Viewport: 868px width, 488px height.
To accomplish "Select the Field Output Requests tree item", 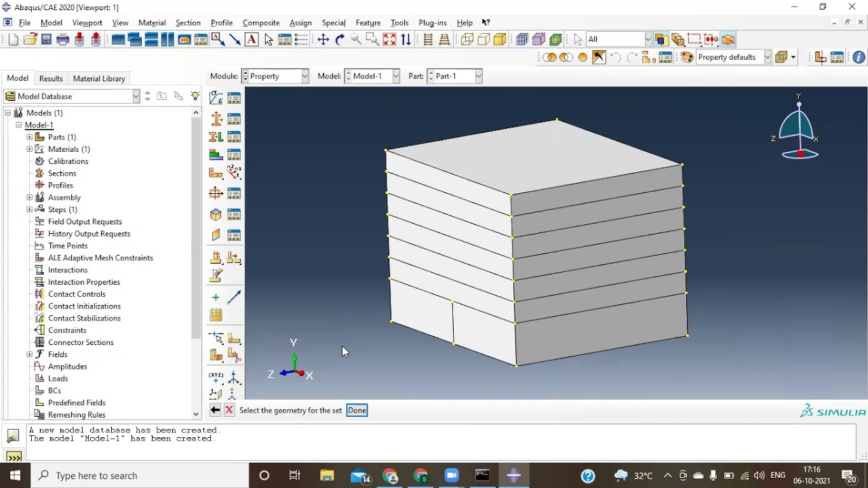I will pyautogui.click(x=85, y=222).
